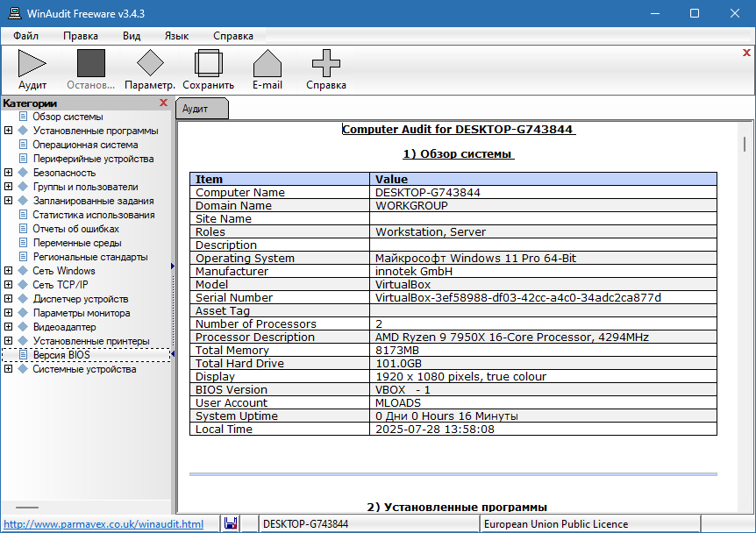Click the page icon beside Обзор системы
This screenshot has height=533, width=756.
[23, 116]
